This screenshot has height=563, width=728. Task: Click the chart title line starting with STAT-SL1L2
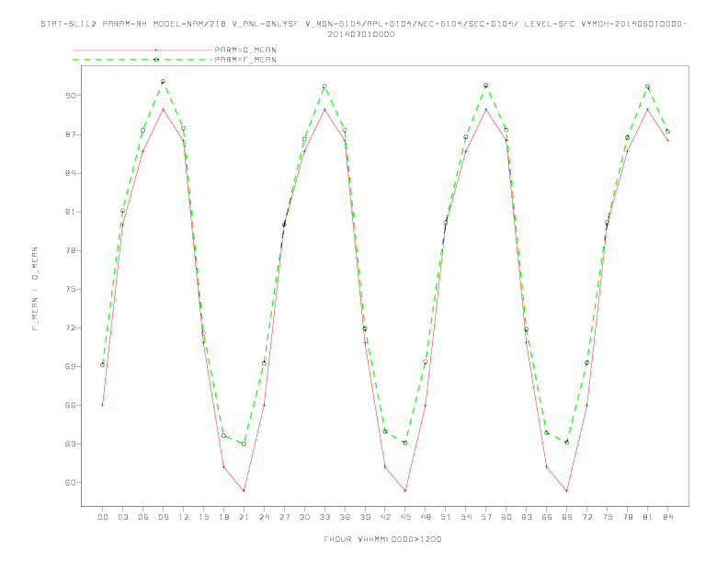[363, 24]
